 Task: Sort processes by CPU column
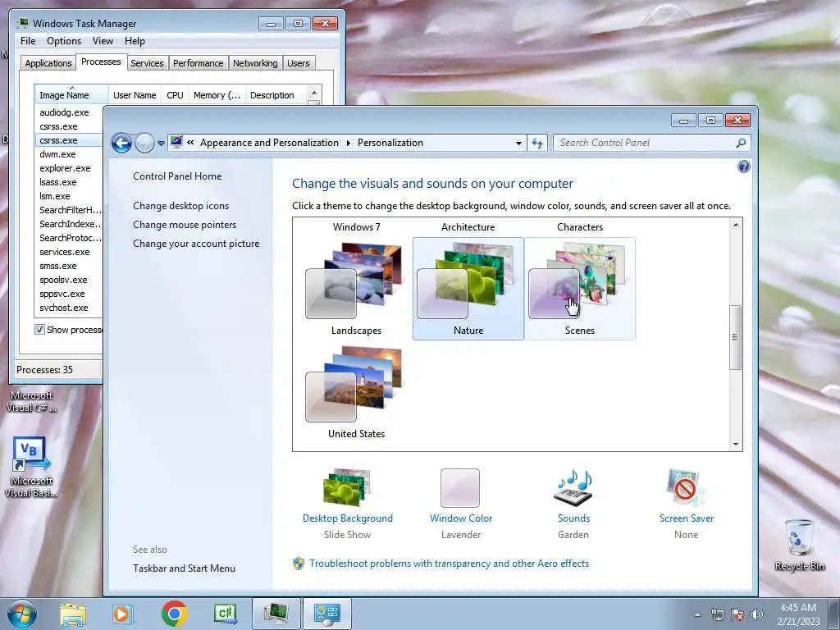(175, 95)
